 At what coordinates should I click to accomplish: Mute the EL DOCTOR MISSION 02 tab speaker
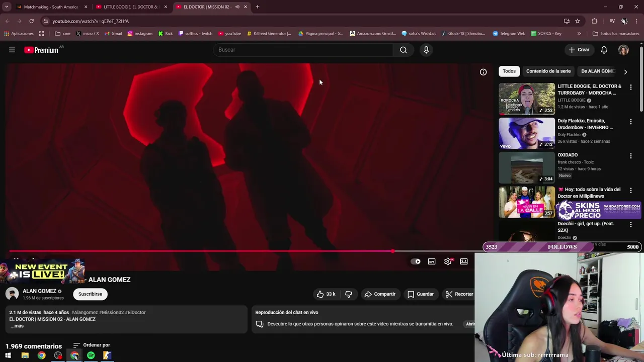(x=237, y=7)
